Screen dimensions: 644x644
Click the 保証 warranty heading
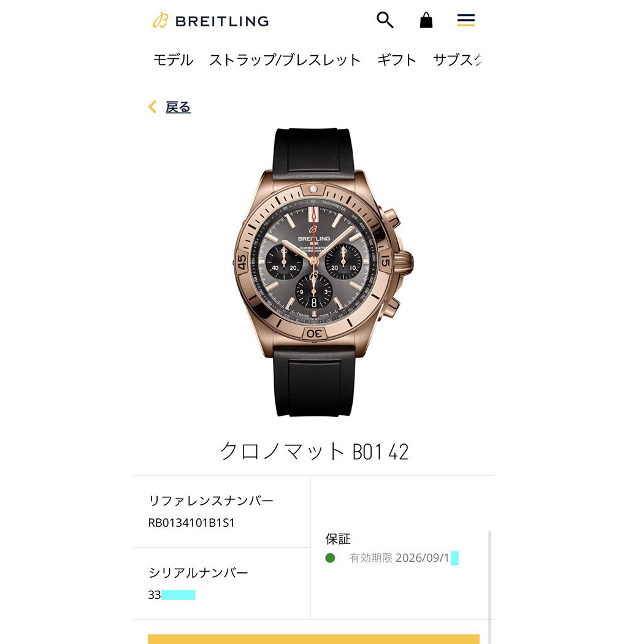click(337, 539)
